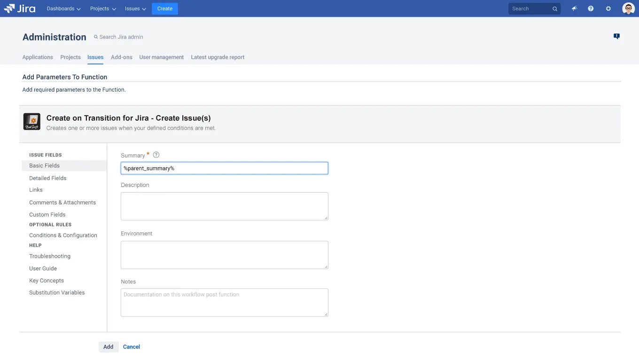Click the 'ISSUE FIELDS' sidebar heading

[x=46, y=155]
